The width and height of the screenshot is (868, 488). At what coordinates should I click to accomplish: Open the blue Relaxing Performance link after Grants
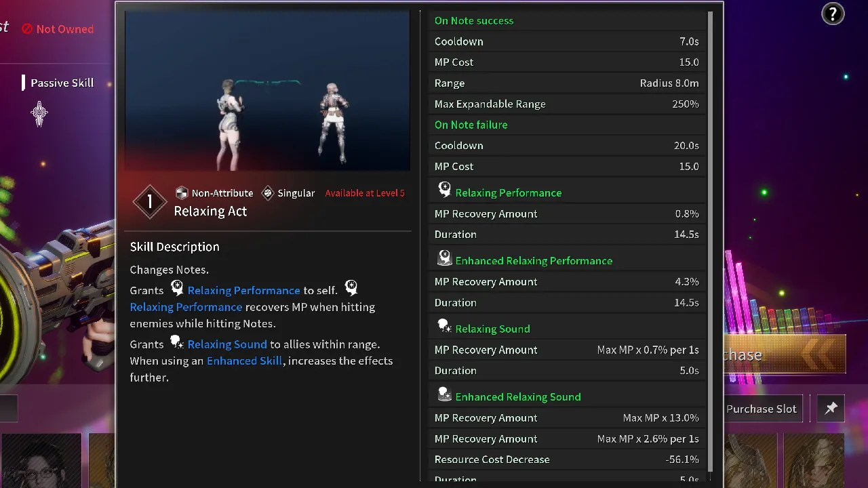243,290
